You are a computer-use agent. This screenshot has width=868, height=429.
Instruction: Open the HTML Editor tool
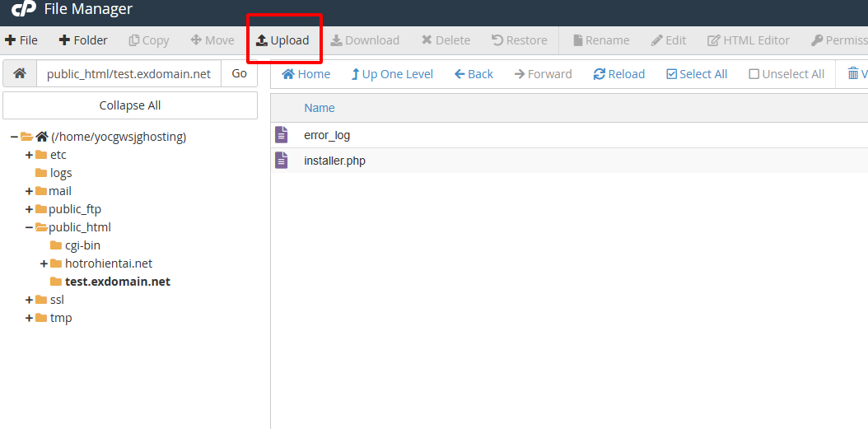[749, 40]
